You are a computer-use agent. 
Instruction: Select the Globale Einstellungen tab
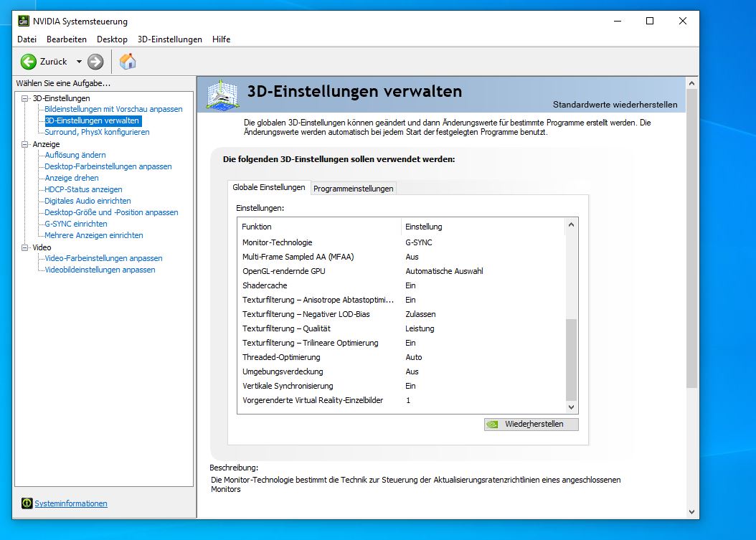click(x=268, y=187)
